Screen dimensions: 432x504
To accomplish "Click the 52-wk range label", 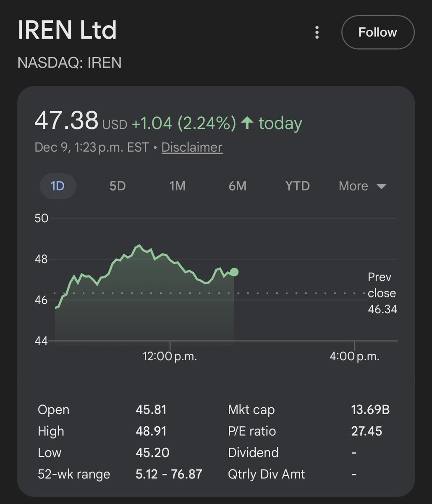I will 74,474.
